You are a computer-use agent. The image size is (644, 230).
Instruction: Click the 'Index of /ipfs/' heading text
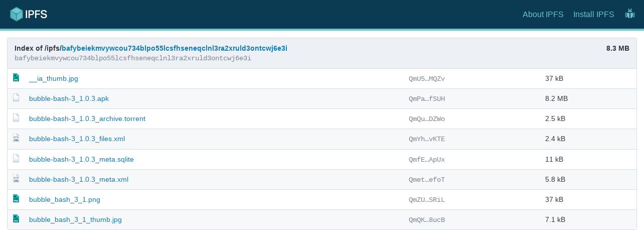[x=38, y=48]
